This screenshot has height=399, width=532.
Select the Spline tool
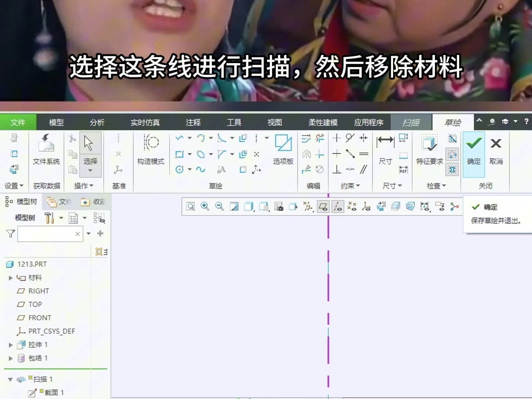tap(202, 170)
